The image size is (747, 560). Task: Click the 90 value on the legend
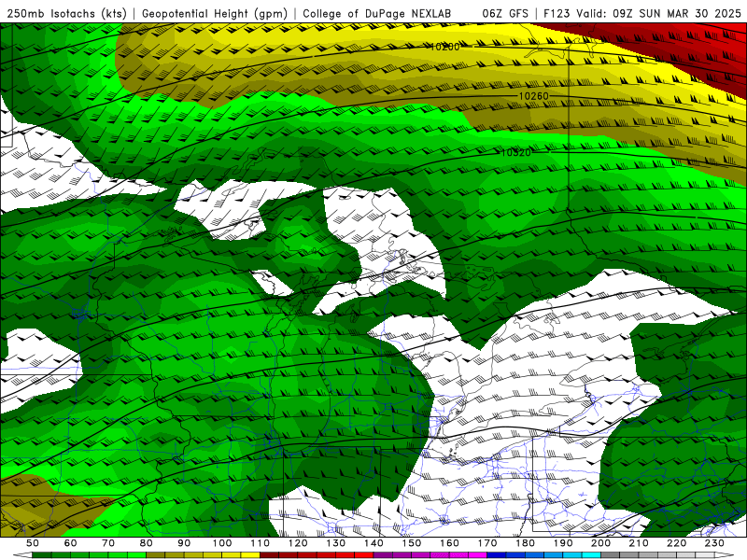tap(184, 543)
